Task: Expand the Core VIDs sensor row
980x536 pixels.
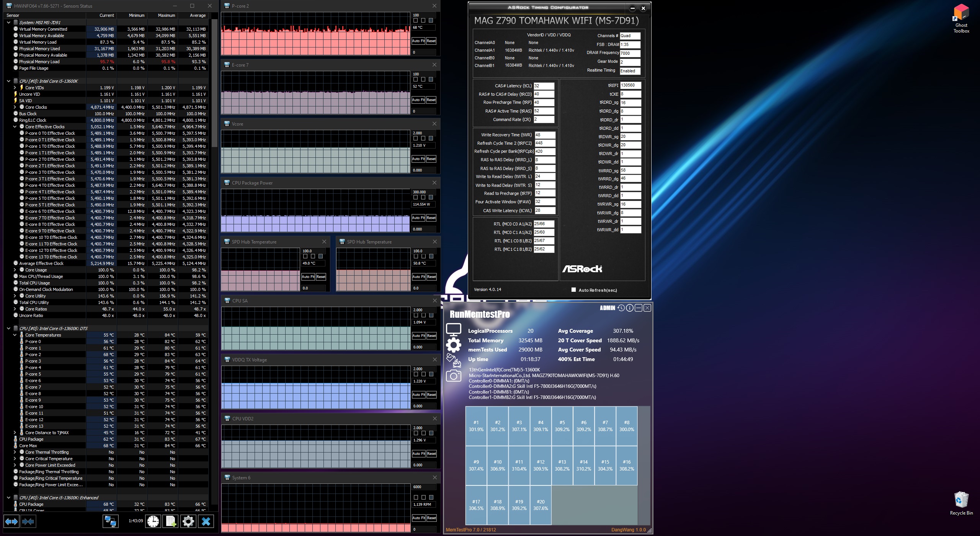Action: tap(15, 88)
